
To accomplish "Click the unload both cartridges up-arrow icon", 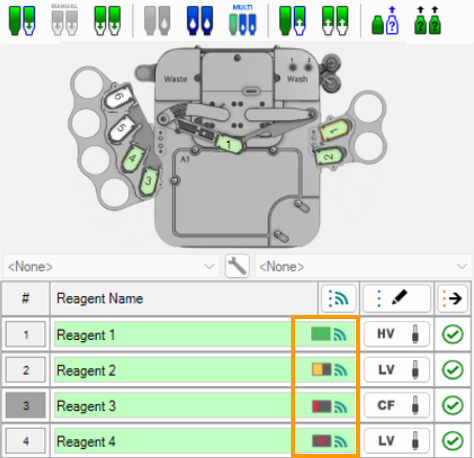I will [x=335, y=21].
